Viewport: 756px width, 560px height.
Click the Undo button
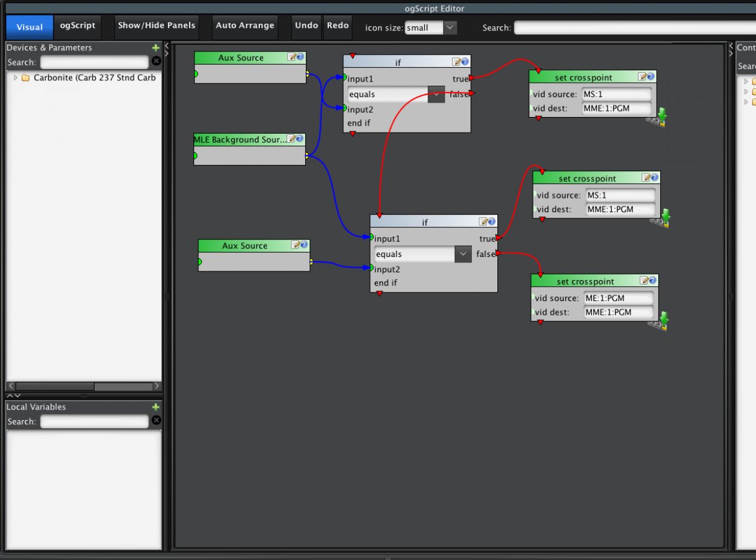click(x=307, y=26)
